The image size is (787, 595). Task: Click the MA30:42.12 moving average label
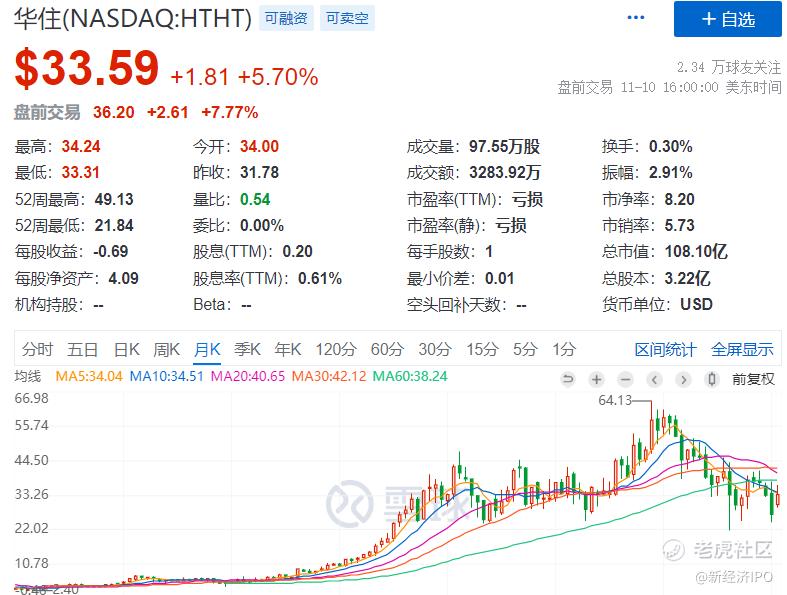click(x=329, y=376)
